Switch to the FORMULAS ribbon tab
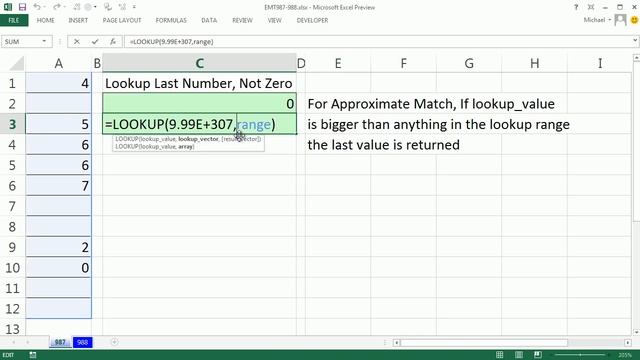Viewport: 640px width, 360px height. pos(171,20)
